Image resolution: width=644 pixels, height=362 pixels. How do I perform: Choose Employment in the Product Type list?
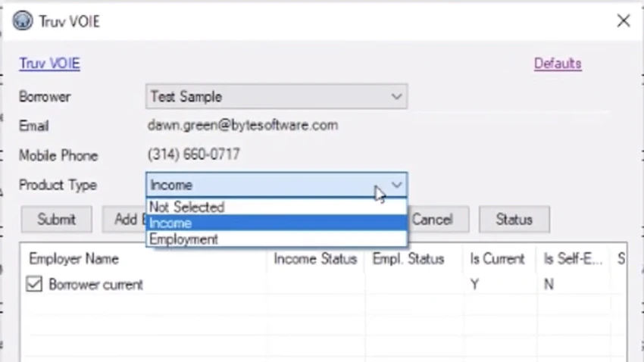tap(277, 239)
